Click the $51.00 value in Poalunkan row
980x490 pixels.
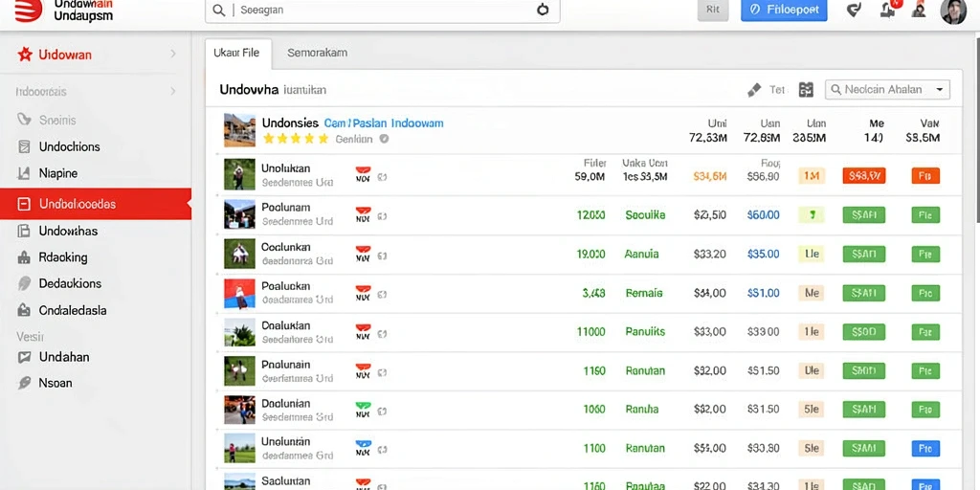coord(763,293)
